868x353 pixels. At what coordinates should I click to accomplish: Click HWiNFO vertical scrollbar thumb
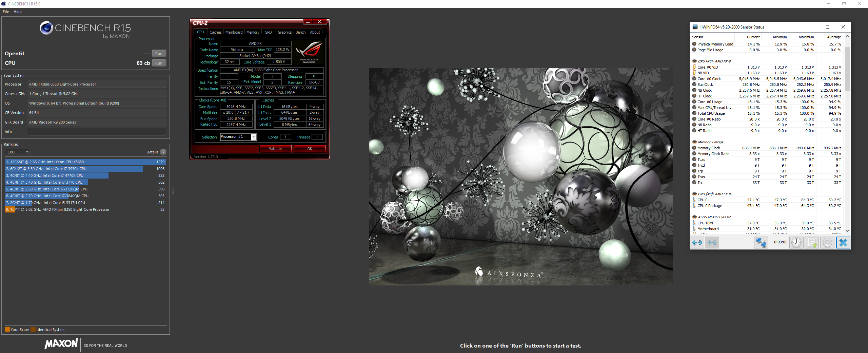tap(847, 69)
